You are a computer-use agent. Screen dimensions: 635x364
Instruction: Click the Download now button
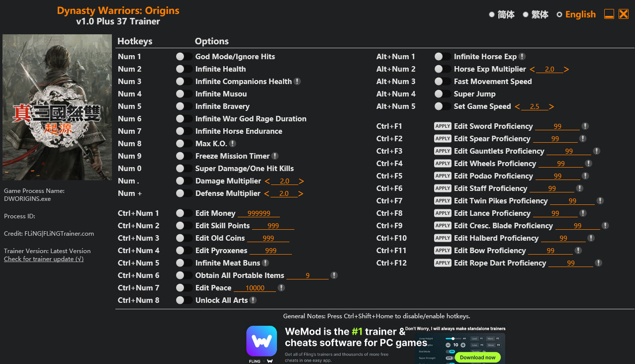point(477,357)
